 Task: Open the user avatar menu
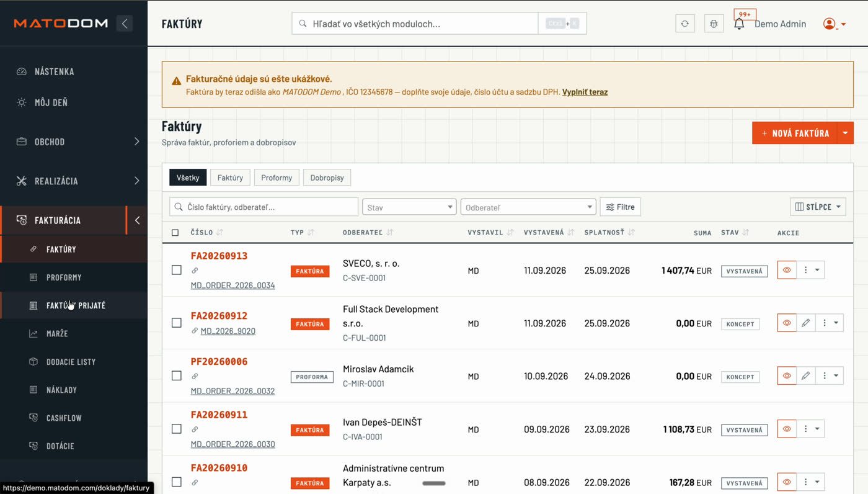click(835, 24)
